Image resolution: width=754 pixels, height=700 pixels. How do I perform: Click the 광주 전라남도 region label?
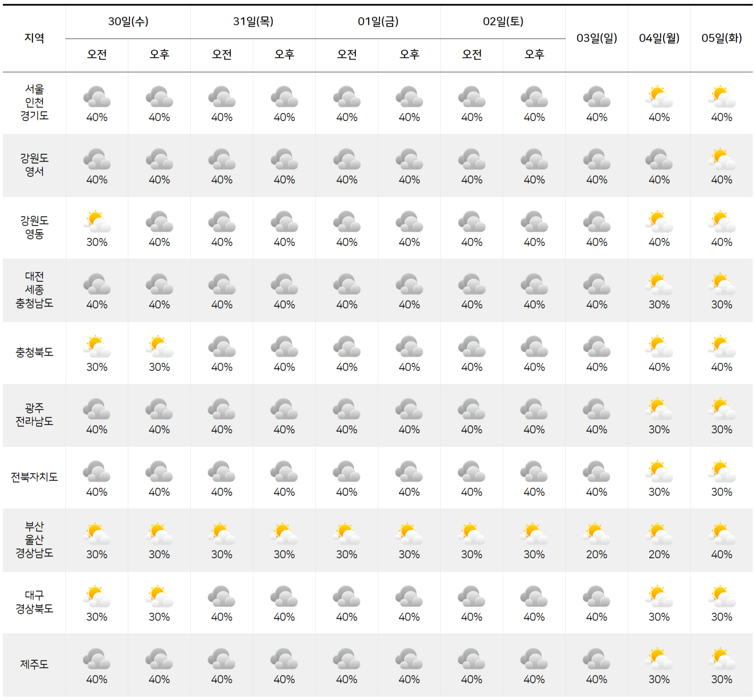34,414
